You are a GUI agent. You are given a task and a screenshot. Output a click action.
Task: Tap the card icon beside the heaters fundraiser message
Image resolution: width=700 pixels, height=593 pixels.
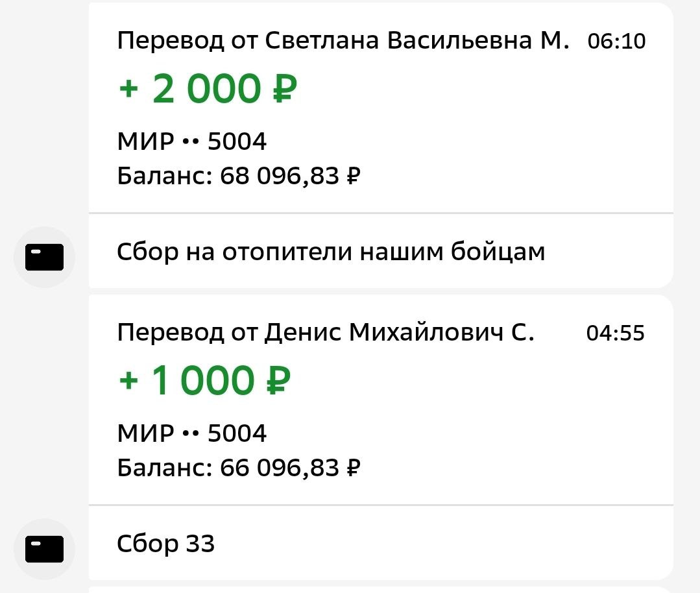pyautogui.click(x=44, y=258)
